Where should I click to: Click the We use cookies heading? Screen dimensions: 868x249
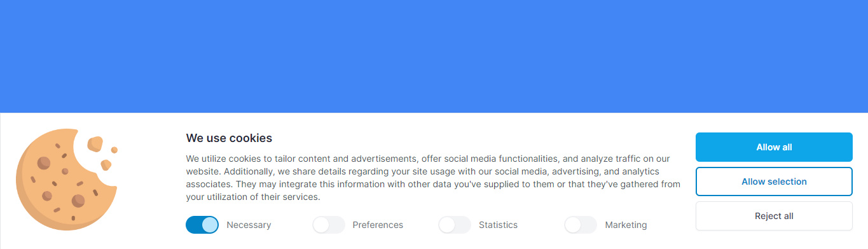pyautogui.click(x=229, y=138)
